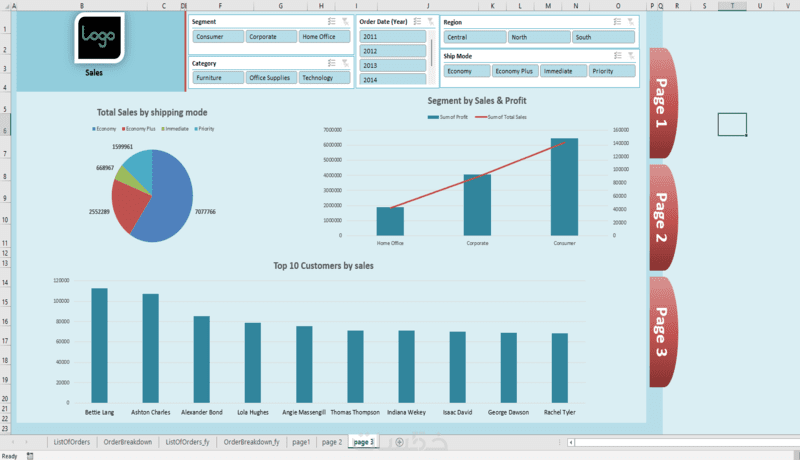Click the Bettie Lang bar in chart
This screenshot has height=460, width=800.
(x=99, y=345)
